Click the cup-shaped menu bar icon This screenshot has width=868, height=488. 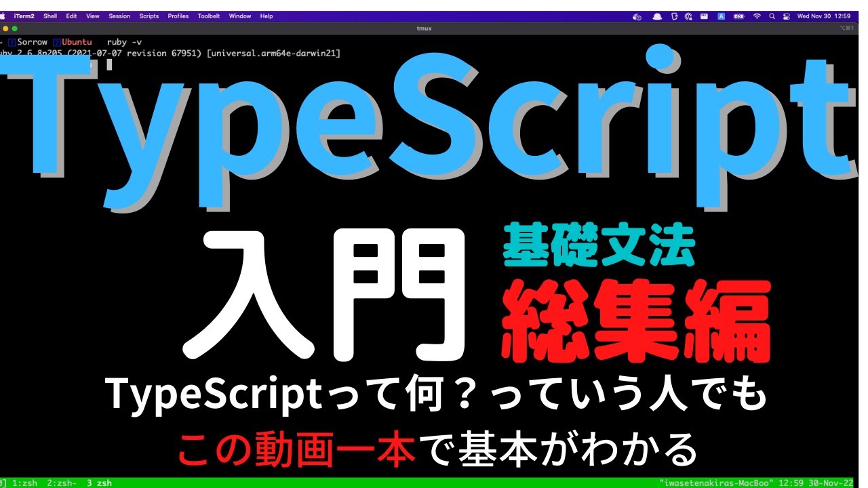pyautogui.click(x=674, y=16)
